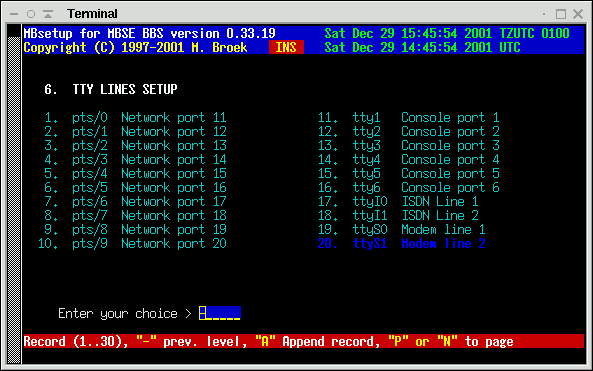Select record 19 ttyS0 Modem line 1
The width and height of the screenshot is (593, 371).
click(402, 230)
